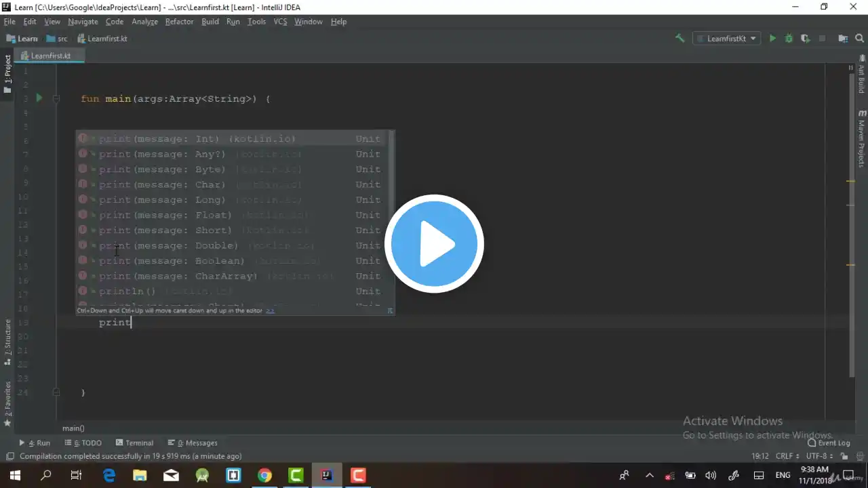868x488 pixels.
Task: Open Android Studio from the taskbar
Action: 202,475
